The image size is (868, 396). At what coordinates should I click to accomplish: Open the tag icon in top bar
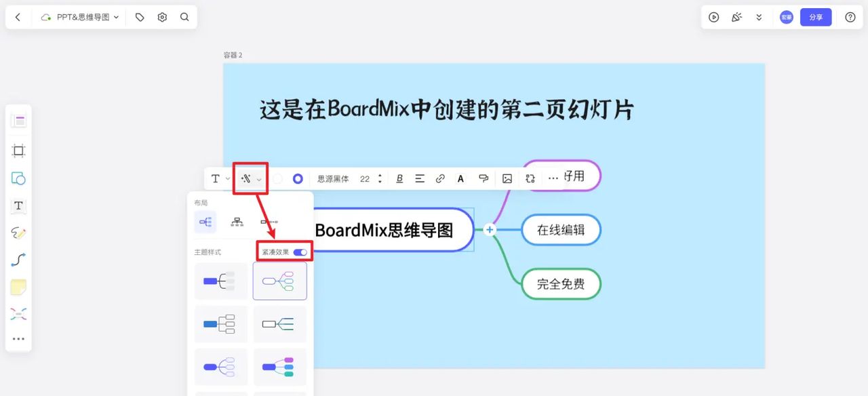140,17
